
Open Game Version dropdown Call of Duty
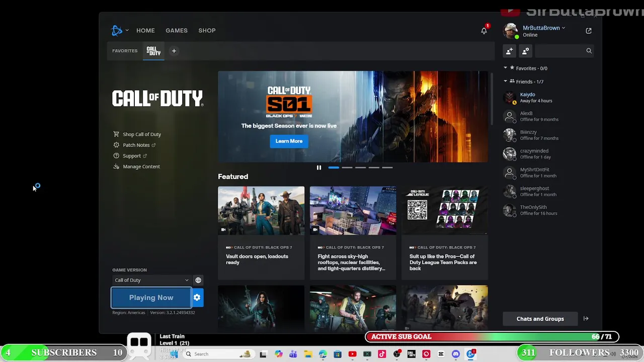click(x=151, y=280)
